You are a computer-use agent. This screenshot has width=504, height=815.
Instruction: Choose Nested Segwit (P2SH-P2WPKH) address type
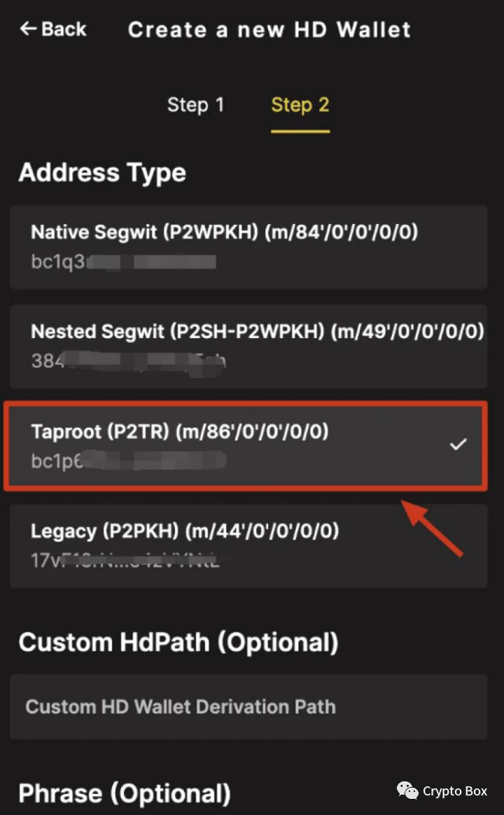[248, 346]
